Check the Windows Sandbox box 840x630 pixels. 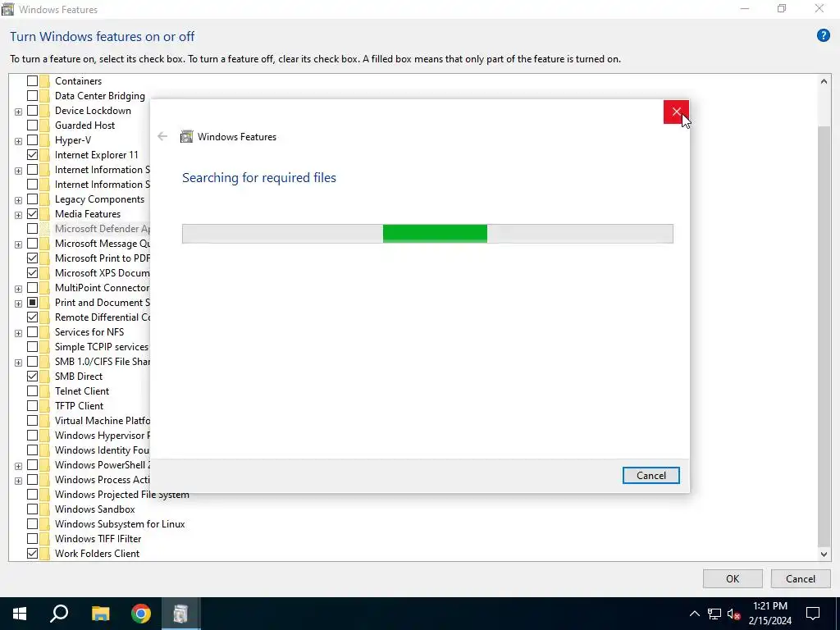[32, 509]
